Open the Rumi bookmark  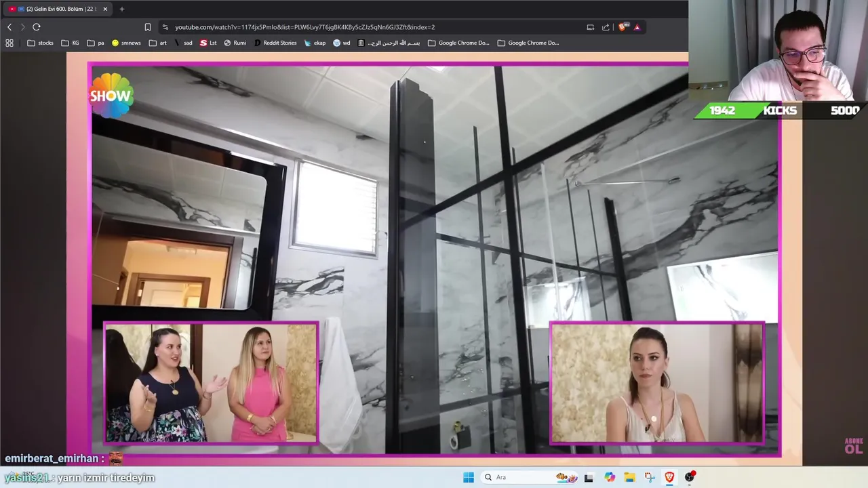pos(235,43)
